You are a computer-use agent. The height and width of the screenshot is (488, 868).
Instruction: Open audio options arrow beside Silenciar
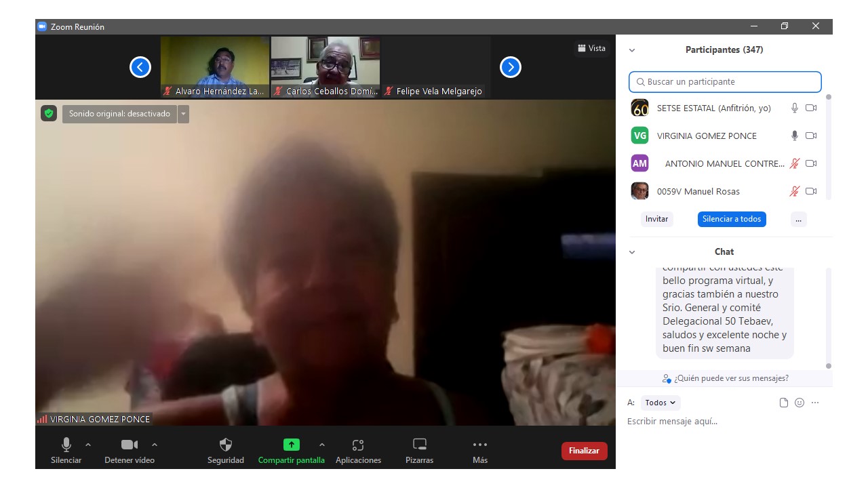[88, 445]
